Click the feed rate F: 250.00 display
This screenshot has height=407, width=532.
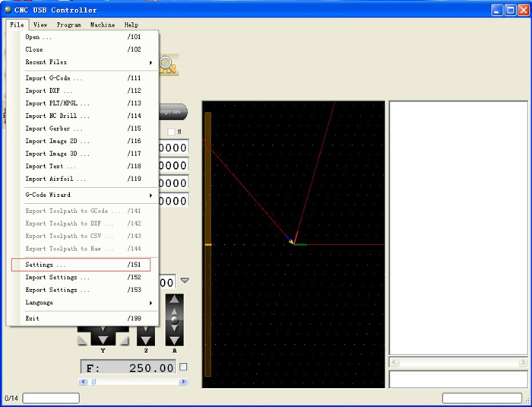(x=128, y=367)
